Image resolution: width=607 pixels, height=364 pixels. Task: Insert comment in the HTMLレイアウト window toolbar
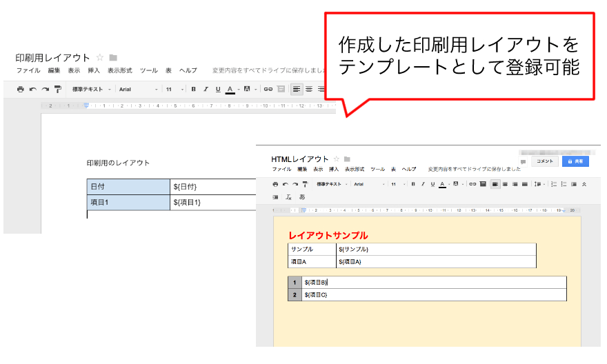coord(483,184)
